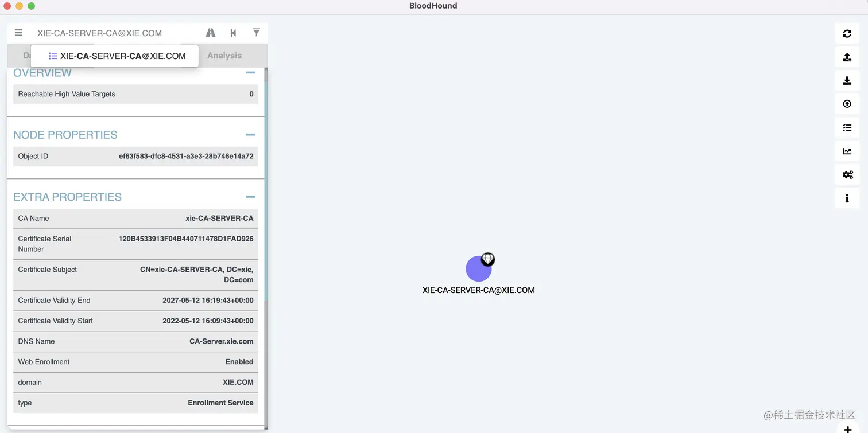
Task: Click the CA Name value xie-CA-SERVER-CA
Action: [x=219, y=218]
